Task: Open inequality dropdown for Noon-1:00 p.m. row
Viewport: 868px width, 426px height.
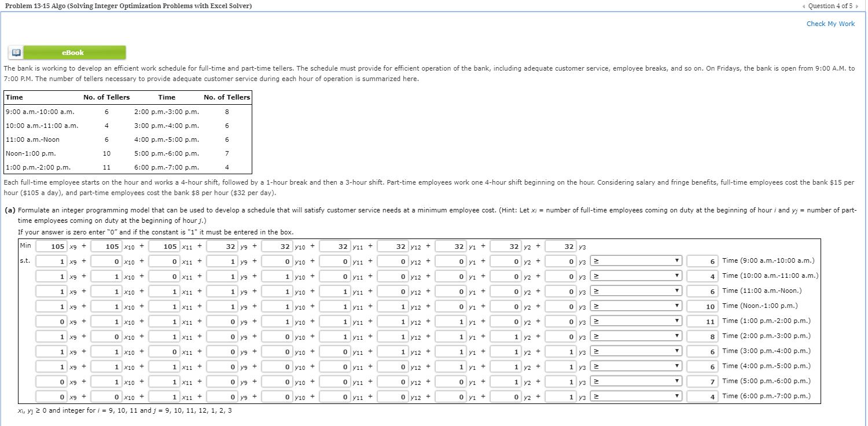Action: (636, 306)
